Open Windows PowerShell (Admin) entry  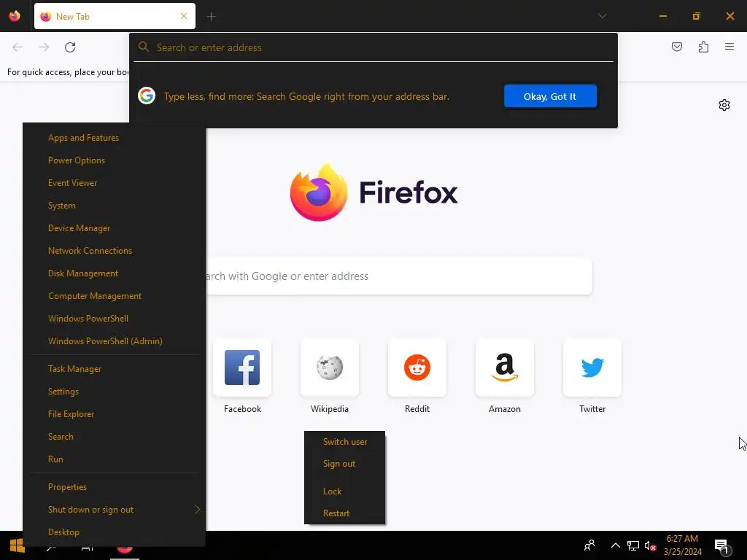tap(105, 341)
